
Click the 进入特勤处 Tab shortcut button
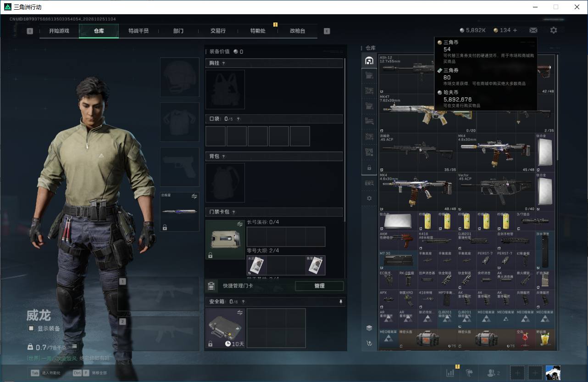(x=45, y=373)
